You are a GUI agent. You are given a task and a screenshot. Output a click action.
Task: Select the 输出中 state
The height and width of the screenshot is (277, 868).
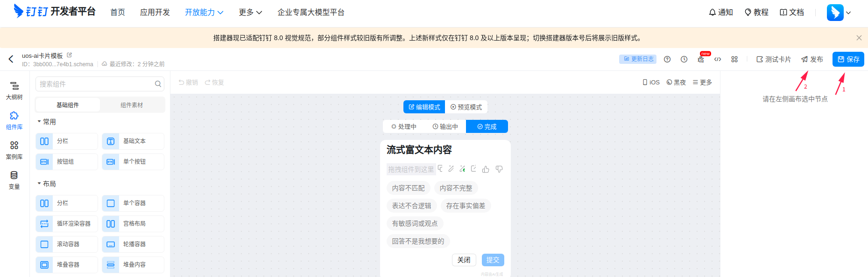(445, 126)
